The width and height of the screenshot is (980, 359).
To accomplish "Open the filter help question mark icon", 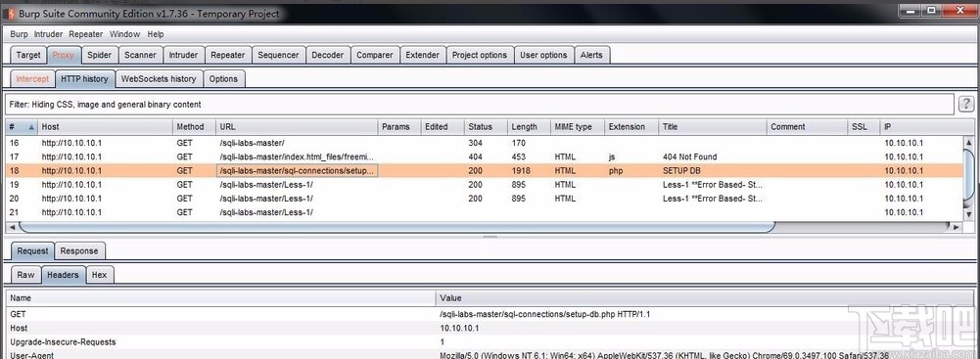I will click(x=966, y=104).
